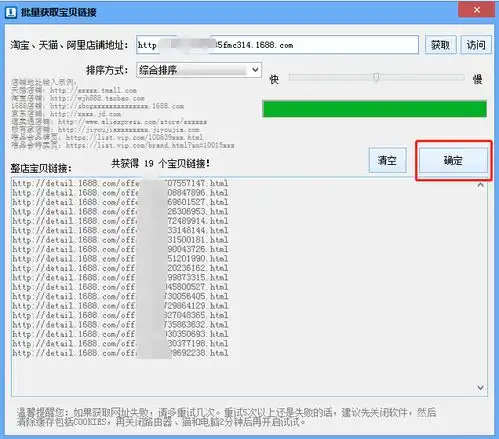The image size is (499, 439).
Task: Select the link ending 35863632.html
Action: click(120, 324)
